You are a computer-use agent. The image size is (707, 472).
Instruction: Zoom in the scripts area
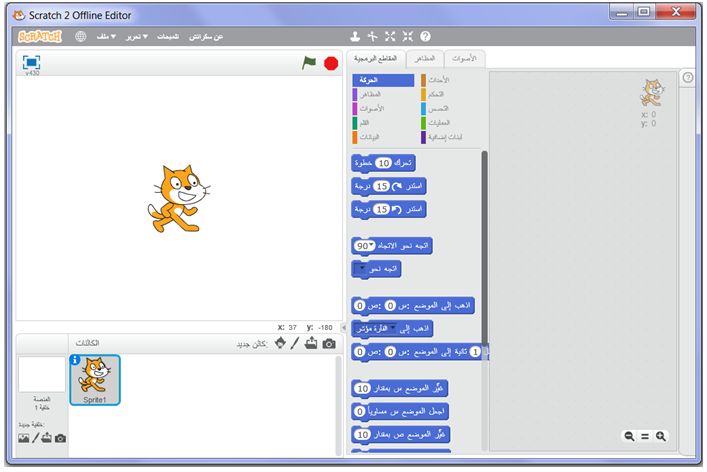[x=661, y=436]
